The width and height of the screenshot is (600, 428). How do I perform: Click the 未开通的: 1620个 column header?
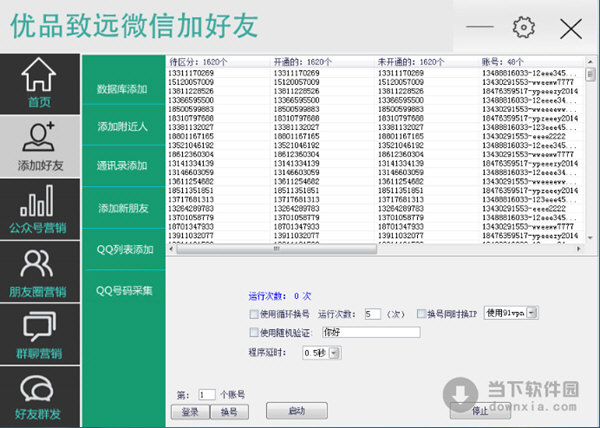click(x=427, y=62)
